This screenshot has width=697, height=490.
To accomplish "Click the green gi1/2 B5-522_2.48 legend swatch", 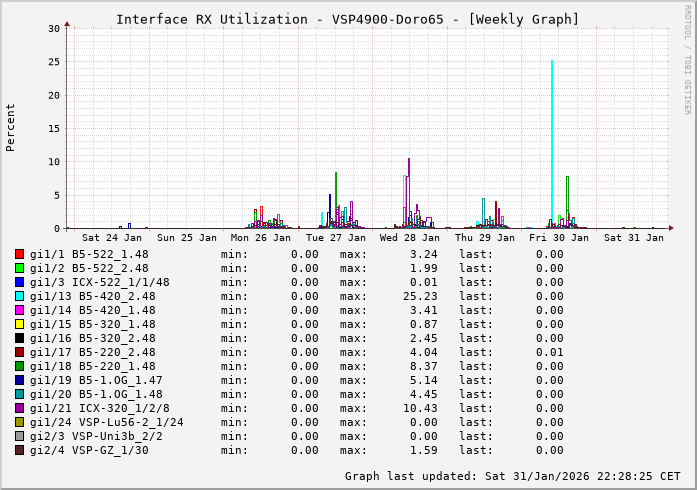I will coord(19,268).
